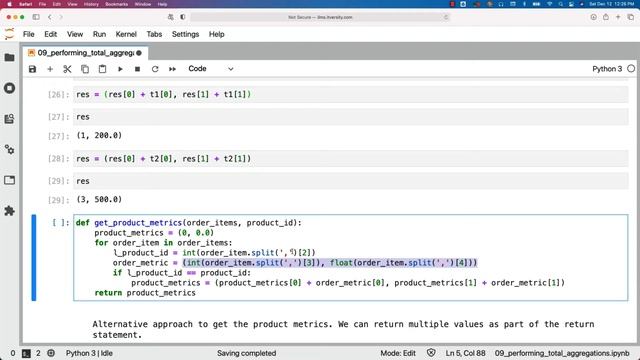Click the Apple menu icon
The image size is (640, 360).
pyautogui.click(x=9, y=4)
